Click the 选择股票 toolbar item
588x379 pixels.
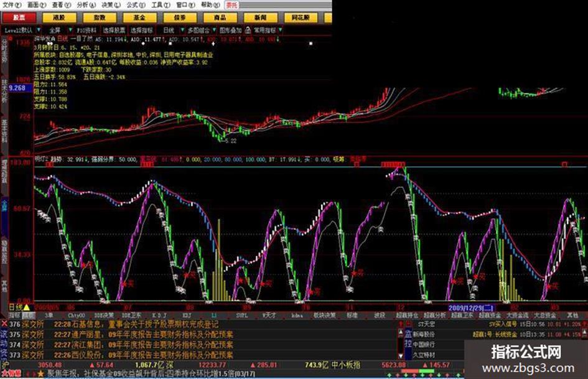point(114,30)
